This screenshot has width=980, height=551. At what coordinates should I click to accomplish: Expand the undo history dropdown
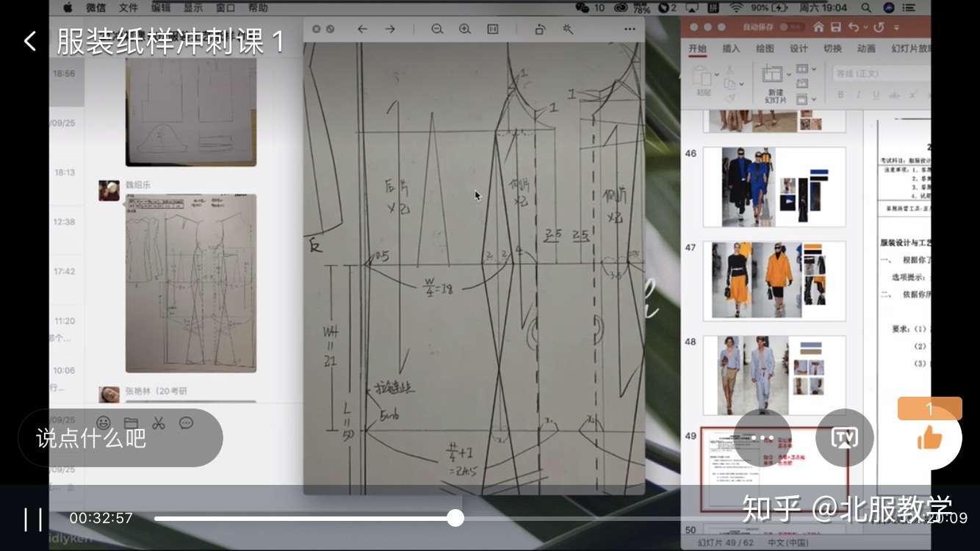[864, 27]
